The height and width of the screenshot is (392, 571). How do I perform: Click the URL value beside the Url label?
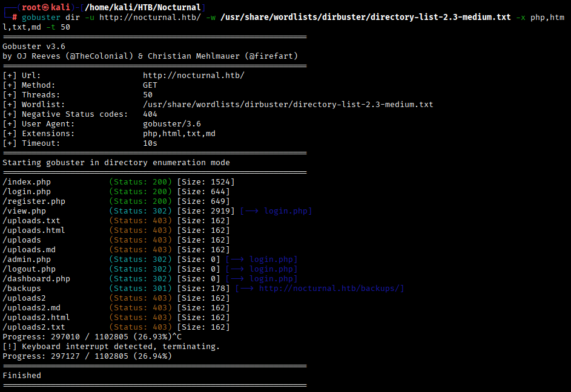[x=193, y=76]
